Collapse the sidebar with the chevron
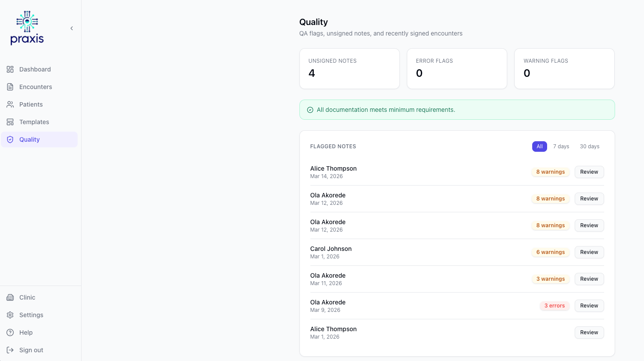The width and height of the screenshot is (644, 361). coord(71,28)
